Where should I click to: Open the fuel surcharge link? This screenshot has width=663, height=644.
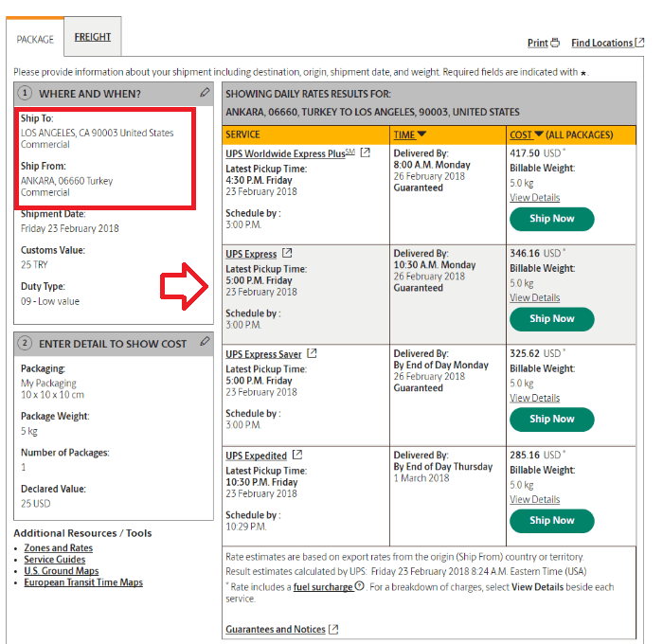pos(323,587)
